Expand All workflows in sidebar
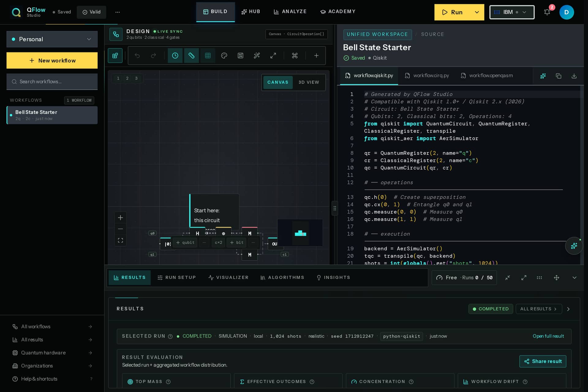 click(52, 326)
